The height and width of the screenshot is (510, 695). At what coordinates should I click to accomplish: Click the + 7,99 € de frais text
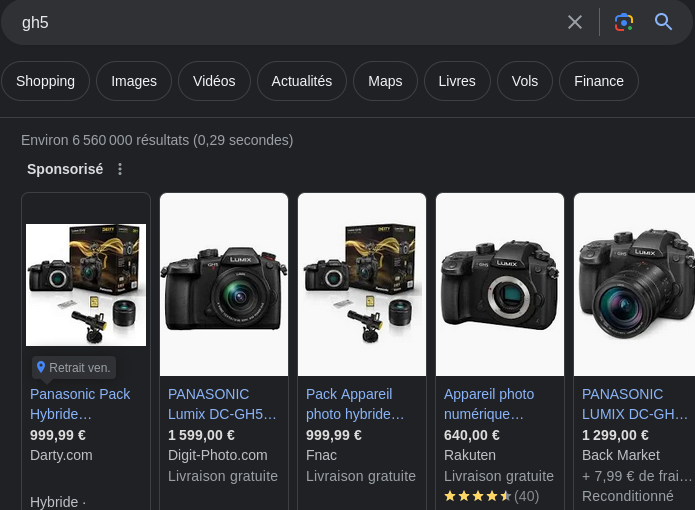(x=636, y=476)
